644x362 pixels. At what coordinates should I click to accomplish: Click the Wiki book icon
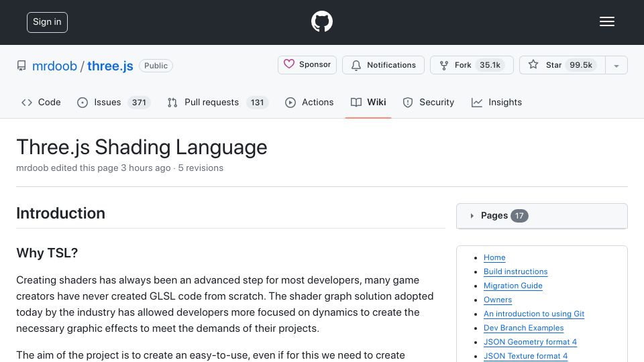point(356,102)
